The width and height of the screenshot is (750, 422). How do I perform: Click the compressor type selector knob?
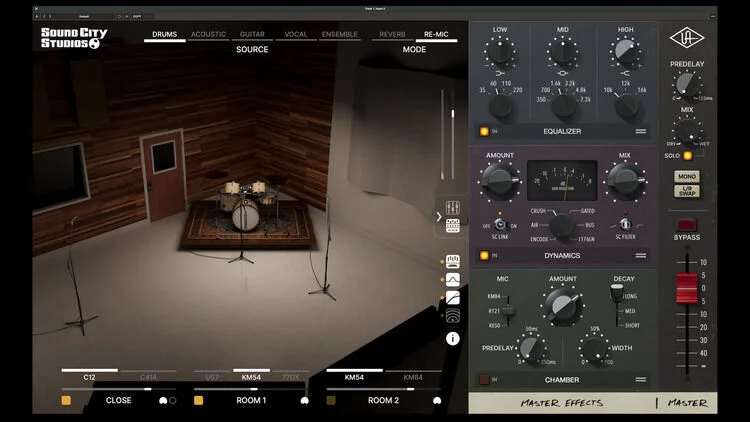562,225
